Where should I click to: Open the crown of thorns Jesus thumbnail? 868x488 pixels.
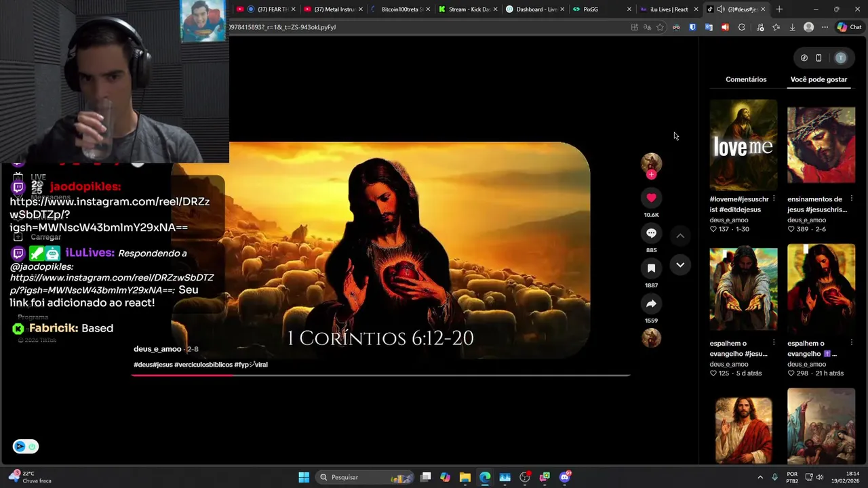(x=821, y=145)
